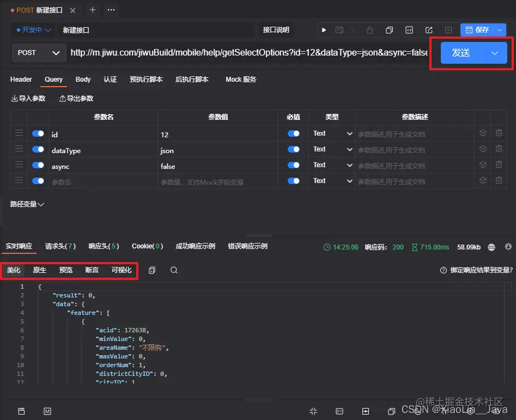Click the 3D box icon in id row

pyautogui.click(x=483, y=133)
